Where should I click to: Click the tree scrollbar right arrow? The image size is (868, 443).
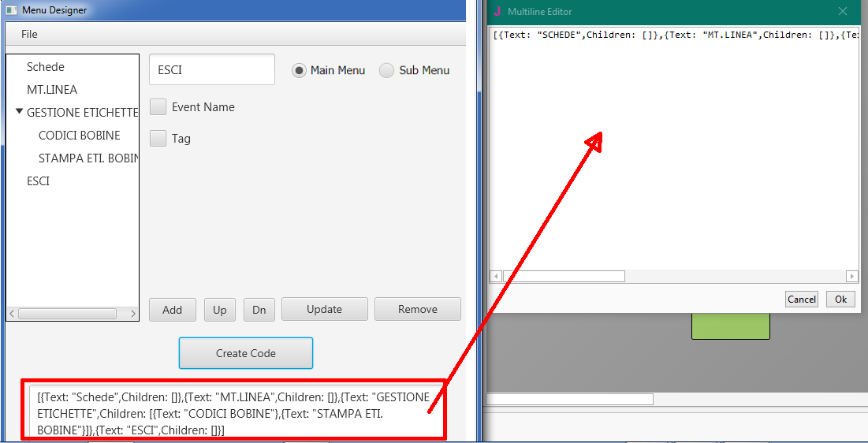click(x=133, y=314)
